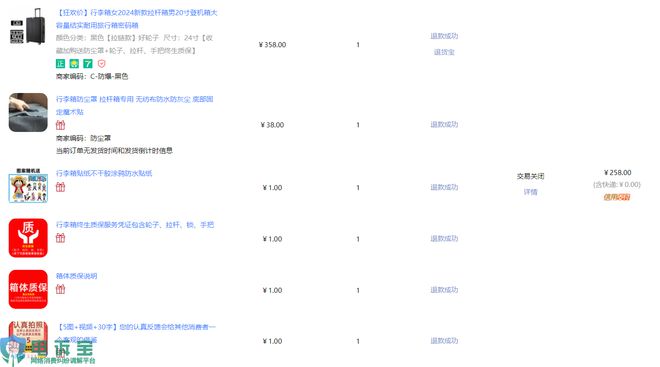Click the 颜色分类: 黑色【拉链款】 specification text
The width and height of the screenshot is (660, 367).
point(134,44)
